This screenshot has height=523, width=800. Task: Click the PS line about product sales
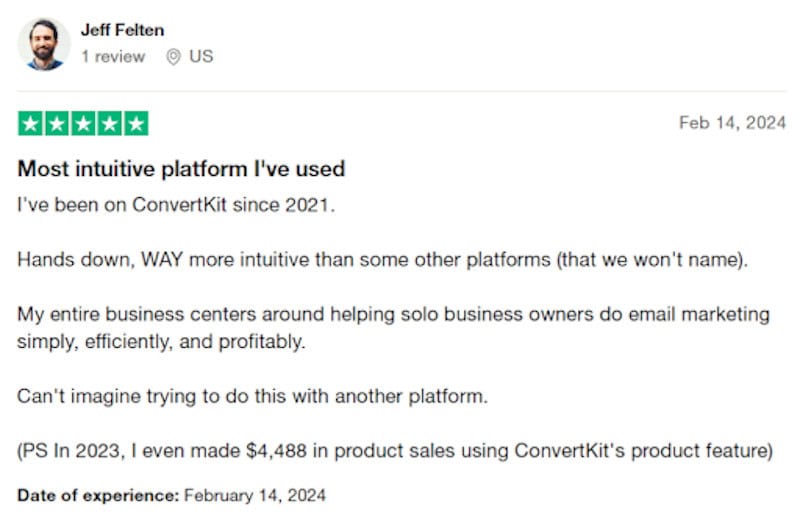(395, 450)
